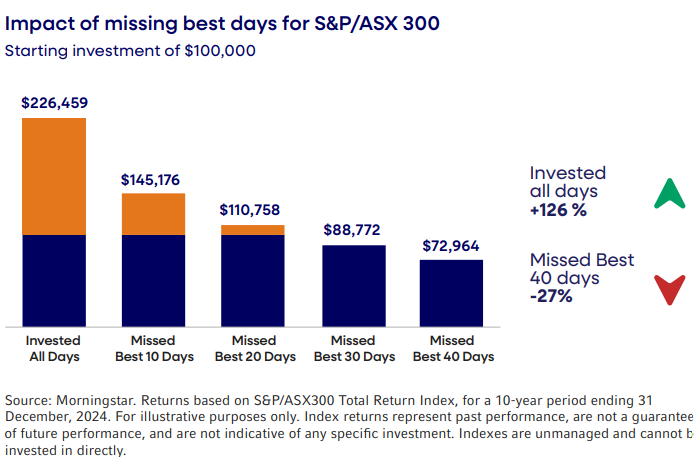Click the $88,772 value label
The height and width of the screenshot is (457, 694).
(x=352, y=230)
